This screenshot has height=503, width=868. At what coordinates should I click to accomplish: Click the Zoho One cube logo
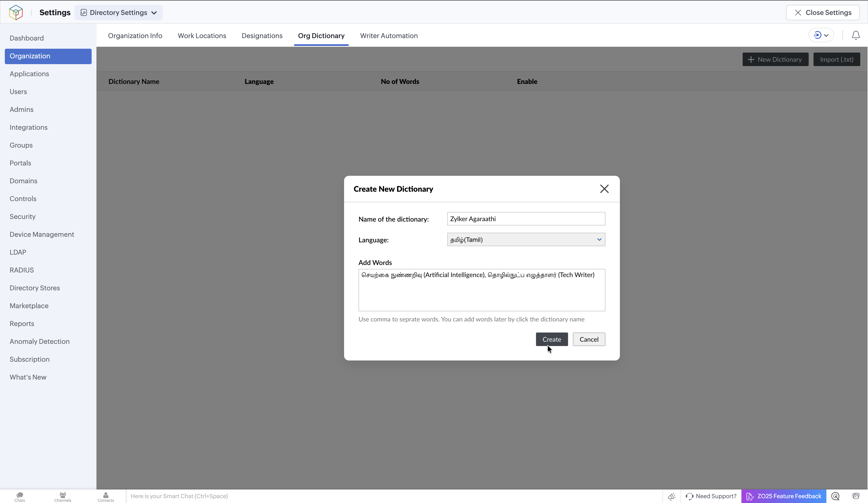(x=16, y=12)
